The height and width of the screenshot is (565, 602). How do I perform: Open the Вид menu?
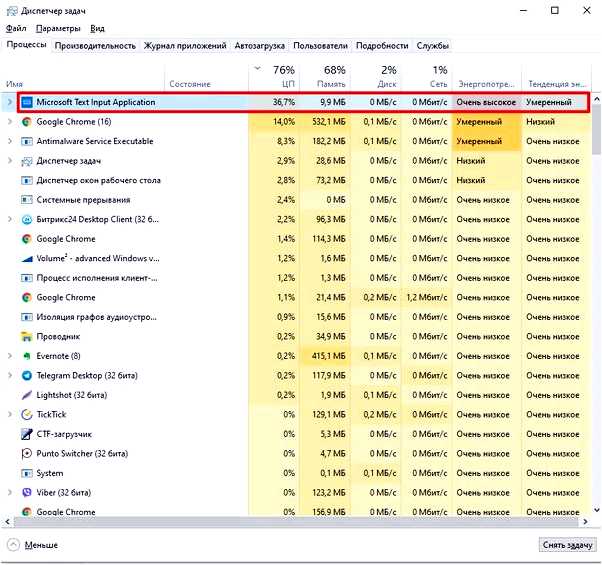coord(98,29)
